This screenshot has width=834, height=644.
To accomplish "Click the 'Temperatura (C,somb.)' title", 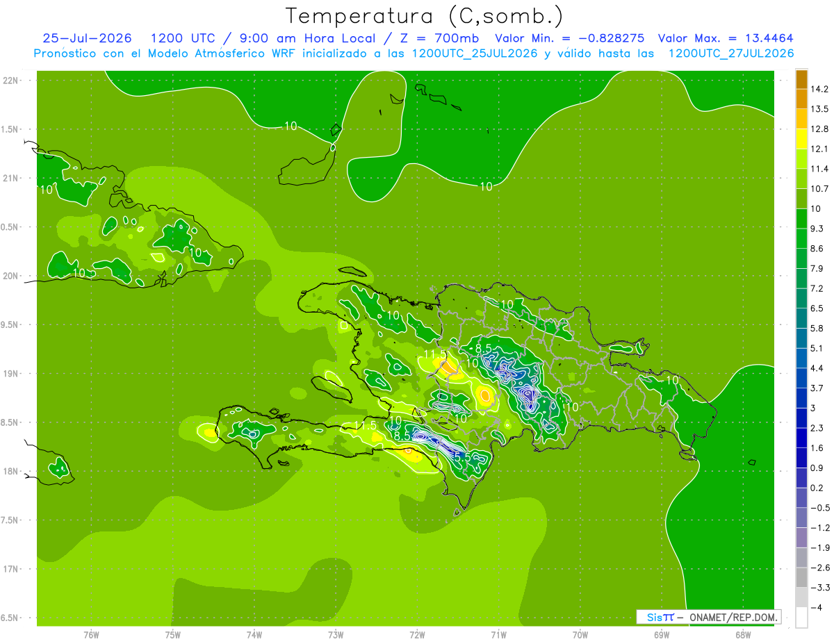I will click(x=424, y=15).
